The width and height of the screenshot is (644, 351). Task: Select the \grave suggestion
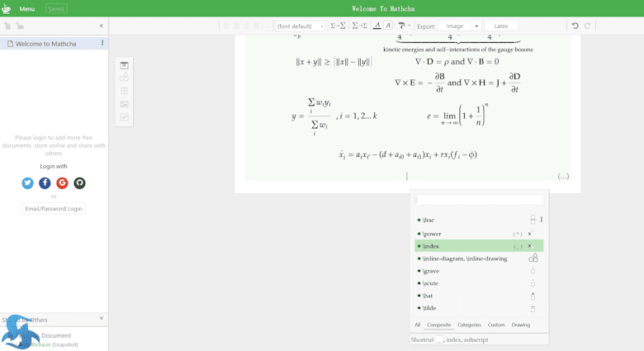[479, 271]
